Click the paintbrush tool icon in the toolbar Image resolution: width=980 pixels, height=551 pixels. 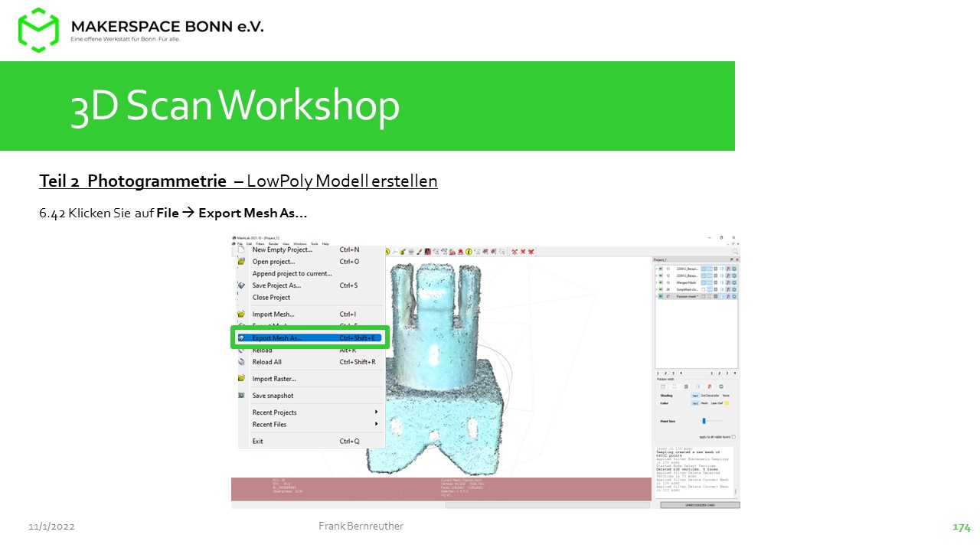point(419,251)
